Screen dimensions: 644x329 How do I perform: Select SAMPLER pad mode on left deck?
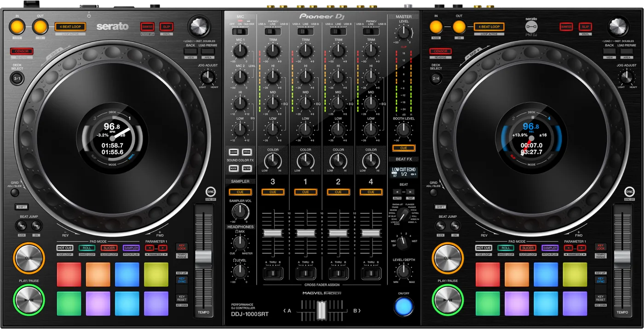131,248
